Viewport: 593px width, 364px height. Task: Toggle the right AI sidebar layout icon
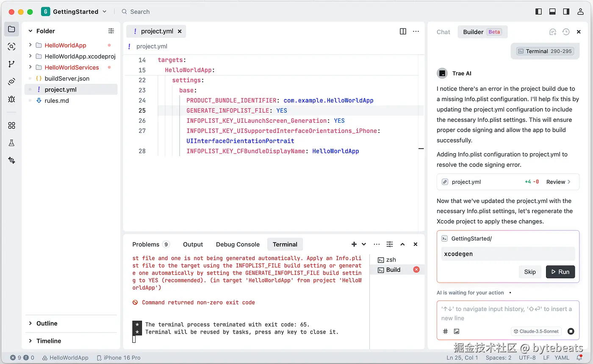pyautogui.click(x=566, y=11)
